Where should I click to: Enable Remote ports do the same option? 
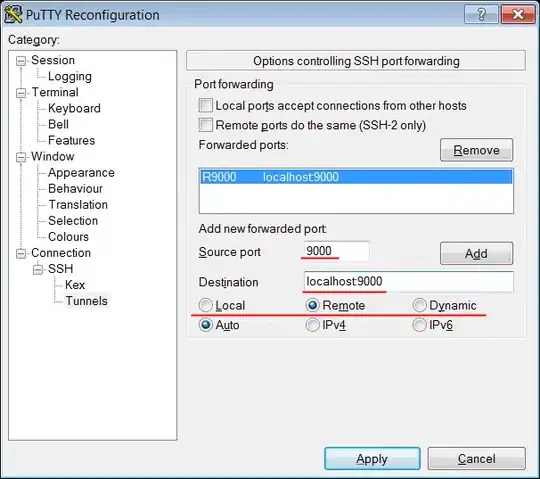(x=206, y=125)
